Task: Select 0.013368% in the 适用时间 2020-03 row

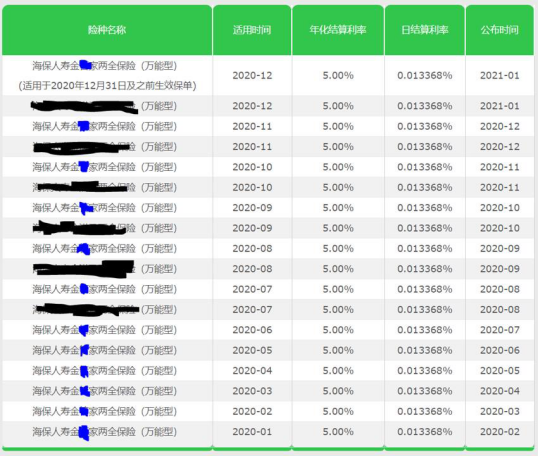Action: click(425, 391)
